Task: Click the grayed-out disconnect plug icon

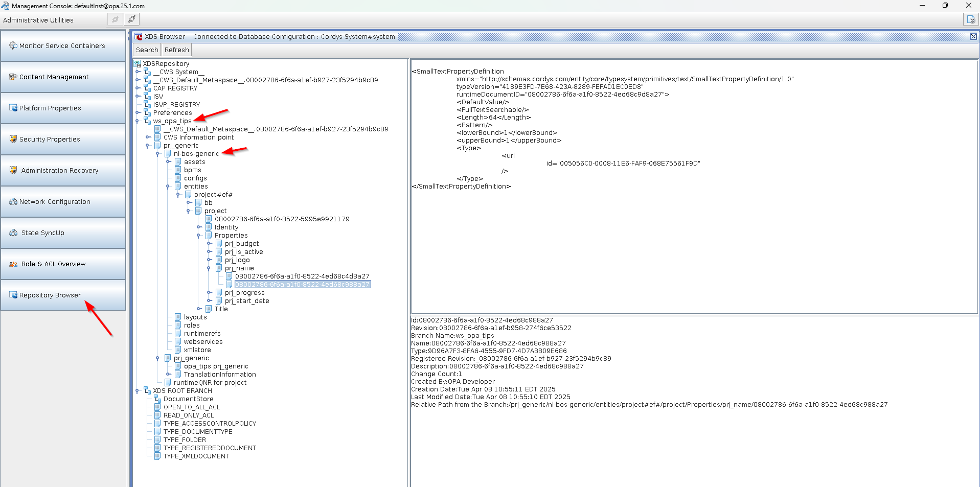Action: [115, 19]
